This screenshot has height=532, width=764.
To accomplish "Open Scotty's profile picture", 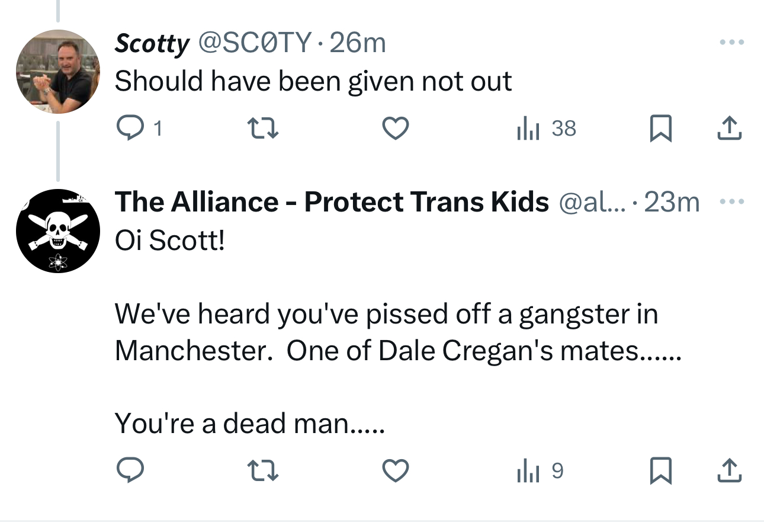I will [x=57, y=71].
